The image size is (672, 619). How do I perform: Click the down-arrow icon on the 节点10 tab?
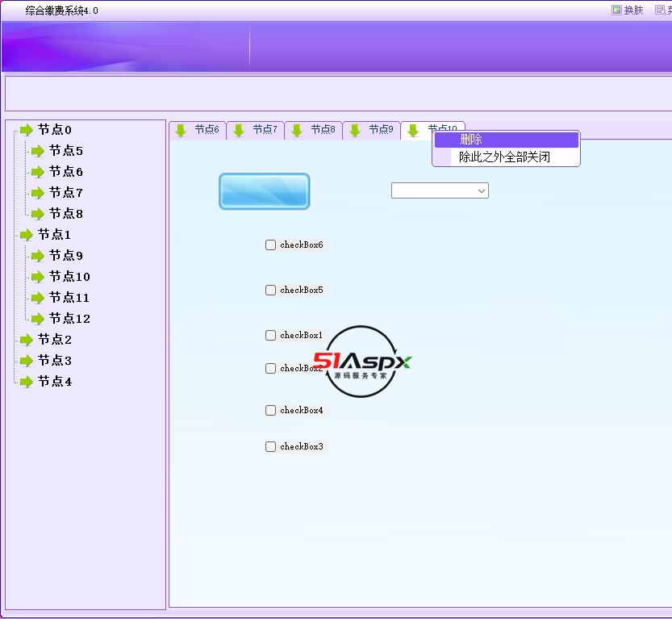pyautogui.click(x=413, y=130)
